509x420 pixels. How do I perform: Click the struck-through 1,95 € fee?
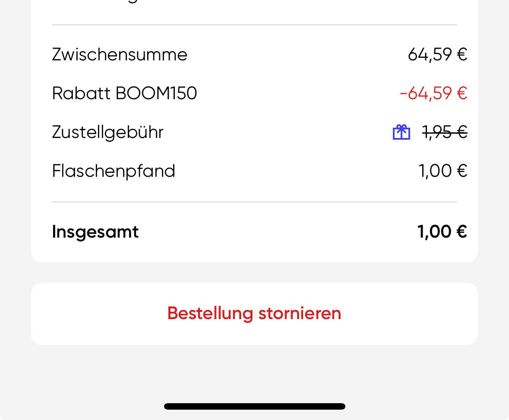coord(445,132)
